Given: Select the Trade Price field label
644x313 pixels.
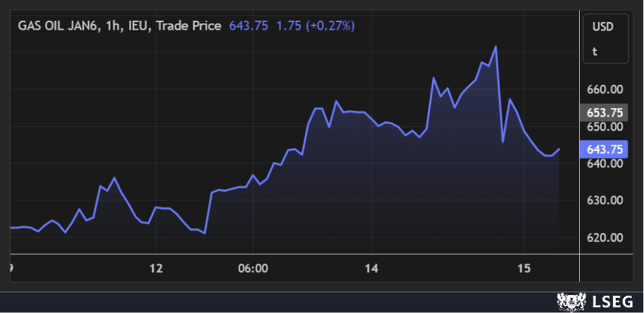Looking at the screenshot, I should tap(188, 26).
